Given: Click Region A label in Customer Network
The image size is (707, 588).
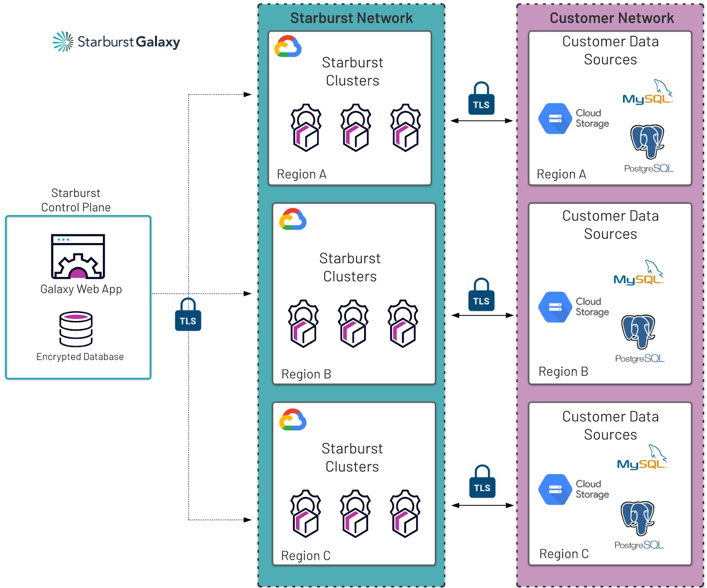Looking at the screenshot, I should tap(561, 174).
